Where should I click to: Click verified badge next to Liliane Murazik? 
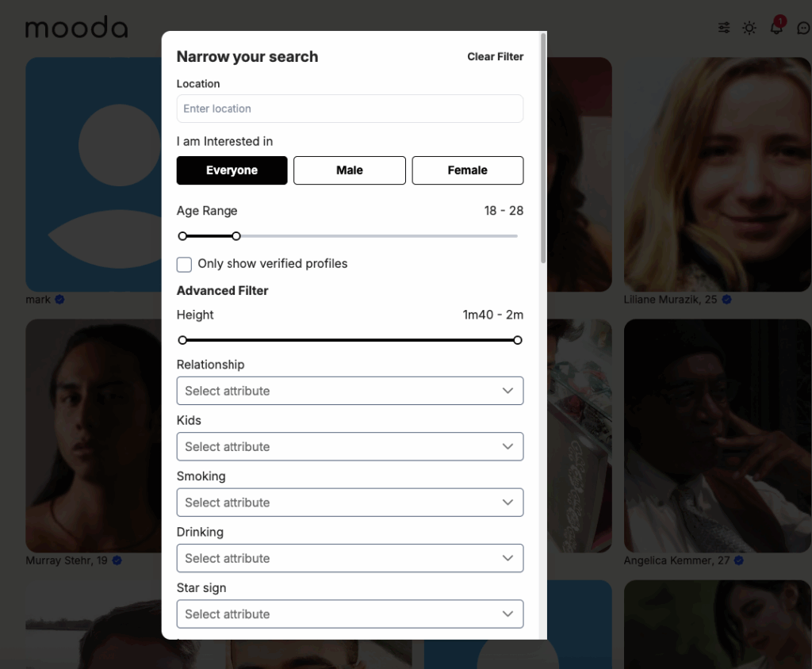[726, 300]
